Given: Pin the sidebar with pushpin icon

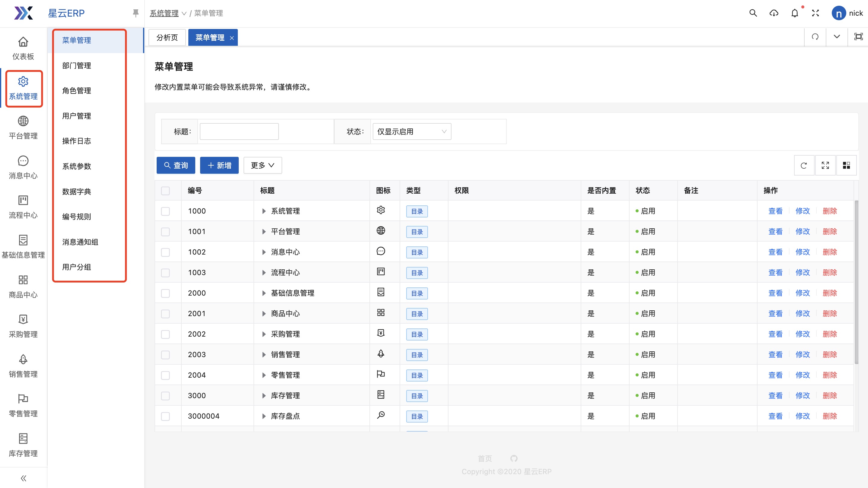Looking at the screenshot, I should click(136, 13).
